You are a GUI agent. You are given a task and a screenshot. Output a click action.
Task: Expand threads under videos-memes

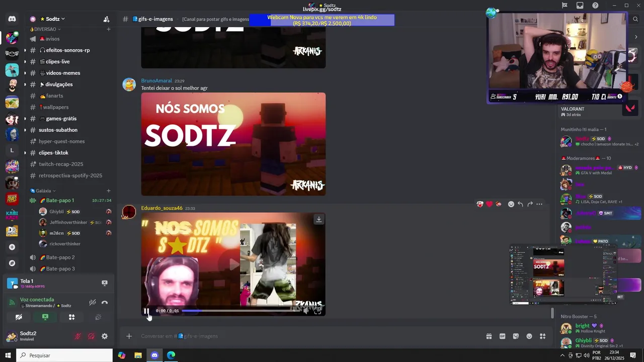pos(25,73)
